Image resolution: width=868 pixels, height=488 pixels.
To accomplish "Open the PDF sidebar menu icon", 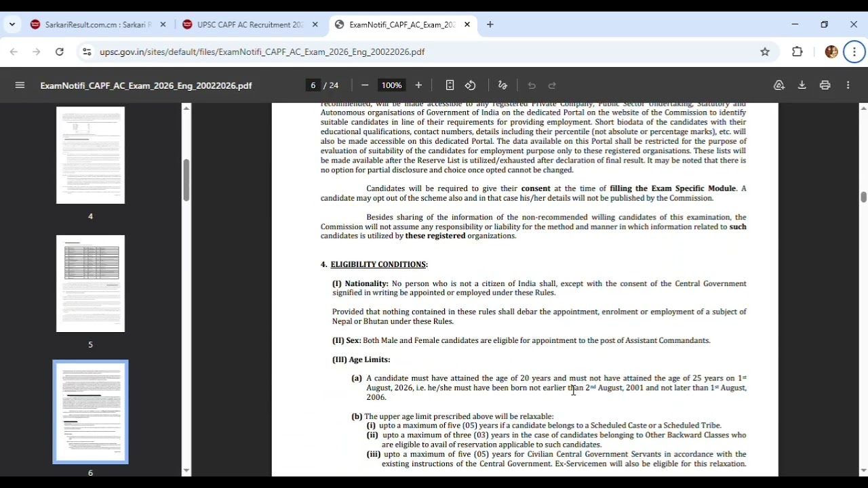I will pos(20,85).
